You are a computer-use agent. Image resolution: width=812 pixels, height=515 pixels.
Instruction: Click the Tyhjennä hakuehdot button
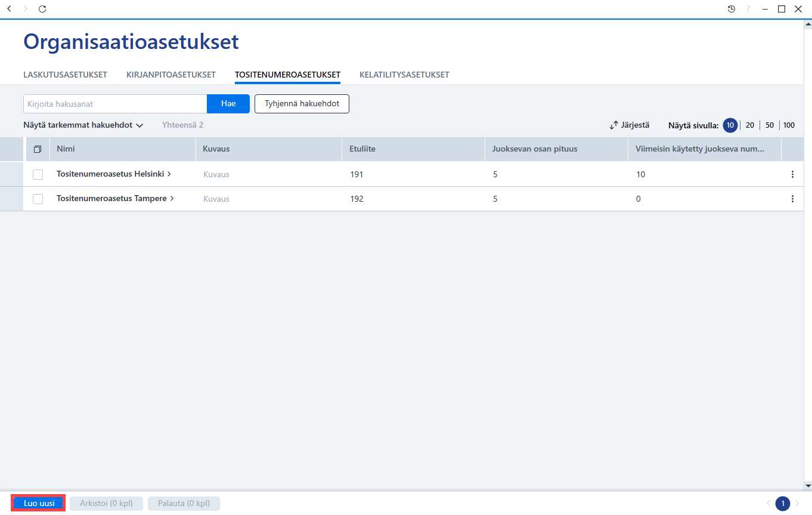click(x=302, y=104)
